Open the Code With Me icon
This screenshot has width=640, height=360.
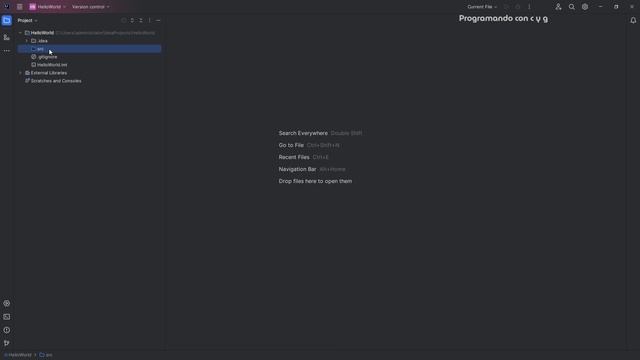(558, 7)
